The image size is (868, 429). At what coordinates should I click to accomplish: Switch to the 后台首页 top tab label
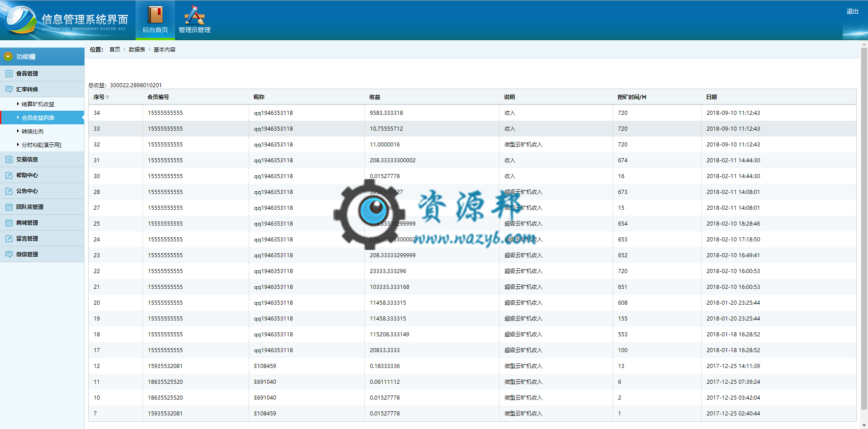(155, 30)
